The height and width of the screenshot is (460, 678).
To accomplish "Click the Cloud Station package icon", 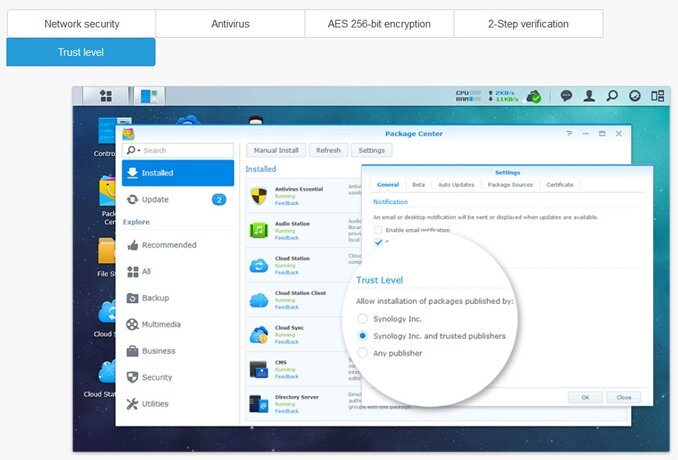I will [259, 265].
